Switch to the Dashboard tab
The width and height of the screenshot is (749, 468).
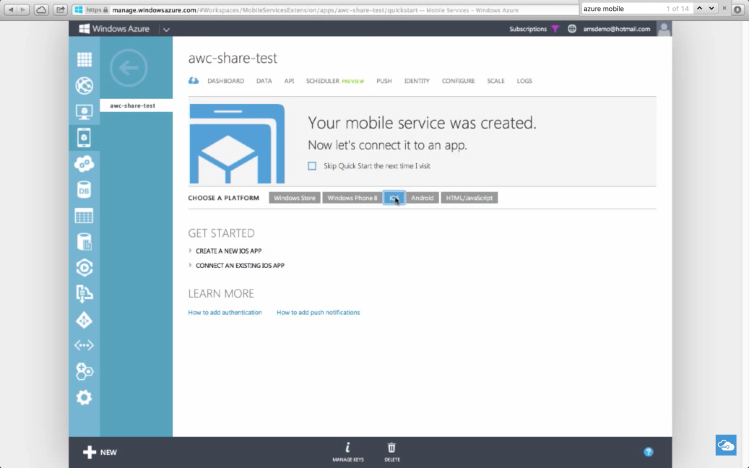(225, 81)
